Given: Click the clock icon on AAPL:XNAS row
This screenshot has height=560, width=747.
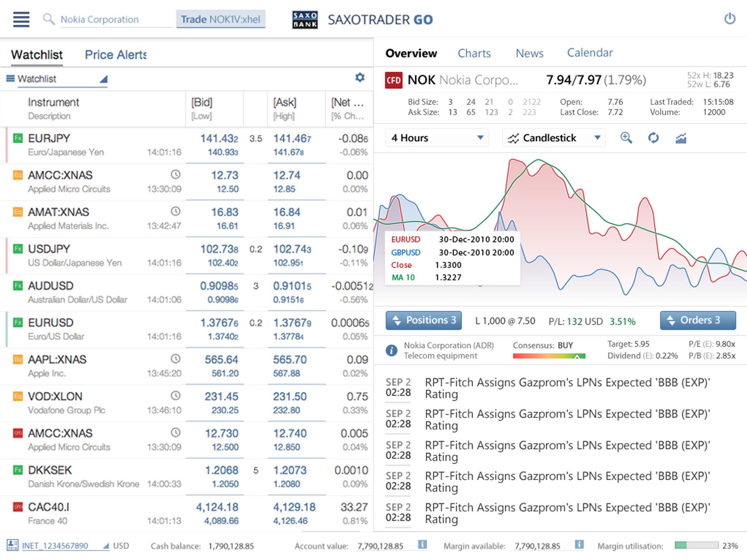Looking at the screenshot, I should [x=176, y=359].
